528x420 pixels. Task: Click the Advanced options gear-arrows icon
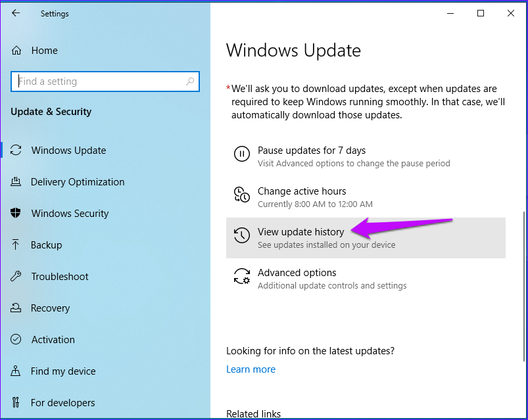click(x=242, y=276)
